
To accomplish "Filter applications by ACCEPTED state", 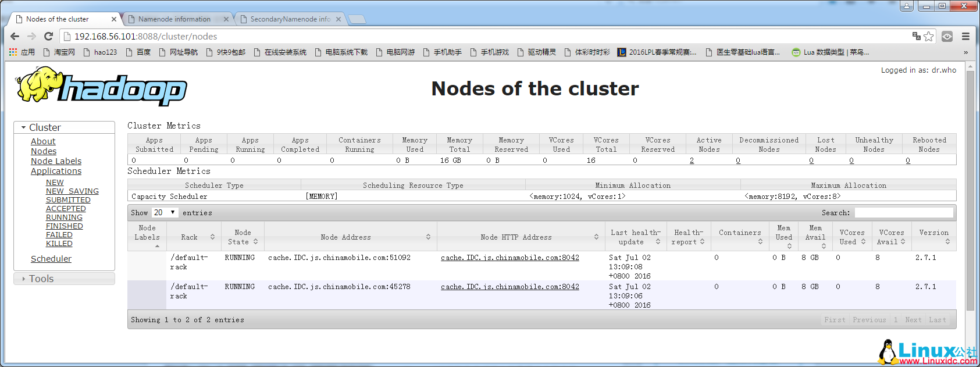I will (x=66, y=209).
